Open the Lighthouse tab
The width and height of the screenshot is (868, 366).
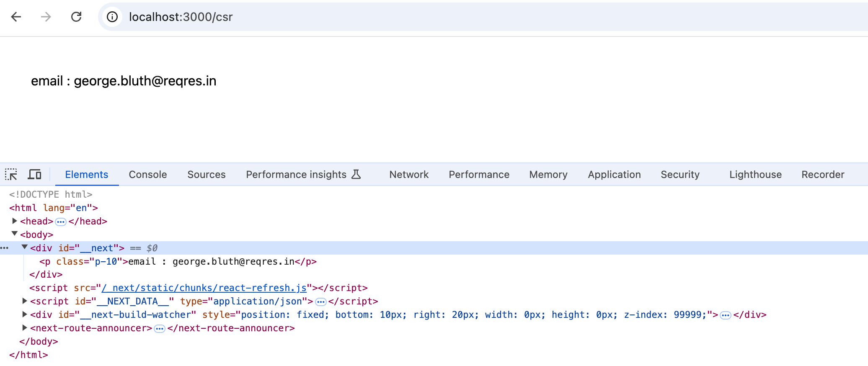pos(755,175)
